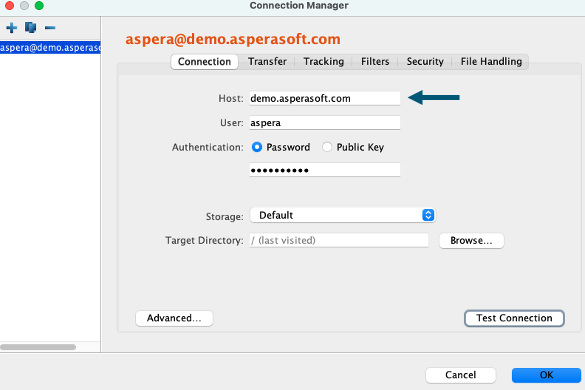Click the password entry field

click(325, 170)
